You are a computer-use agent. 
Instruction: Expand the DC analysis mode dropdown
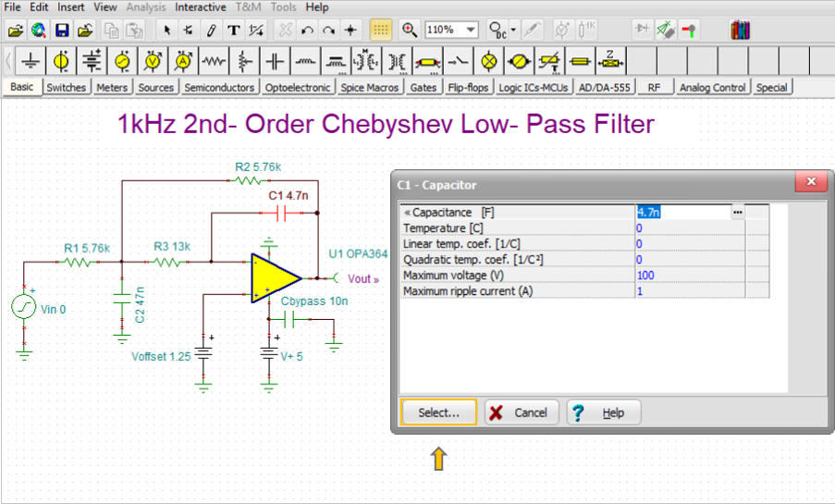click(x=514, y=30)
